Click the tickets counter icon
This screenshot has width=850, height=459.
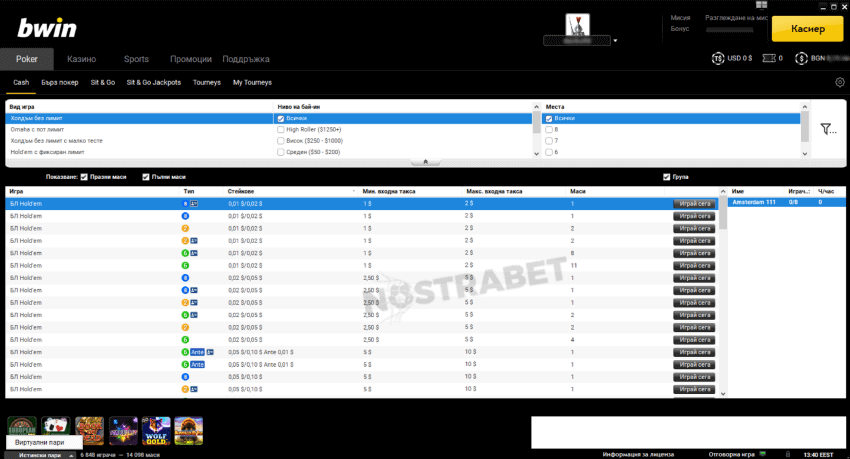pyautogui.click(x=769, y=58)
